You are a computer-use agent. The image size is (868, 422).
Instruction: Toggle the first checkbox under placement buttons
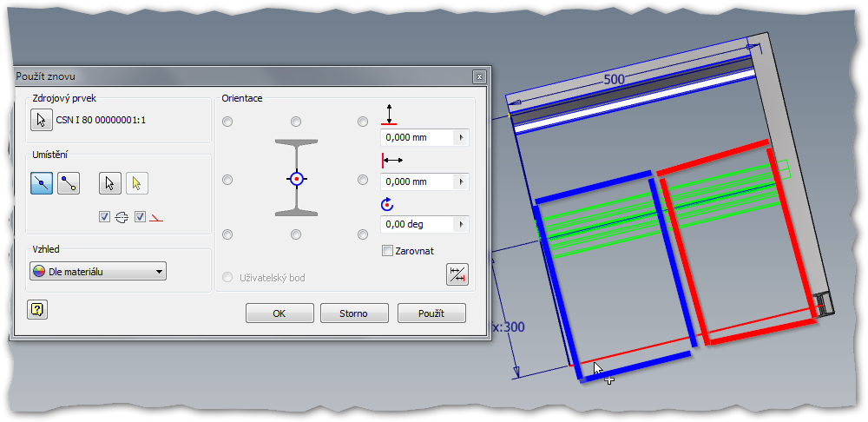click(x=104, y=216)
